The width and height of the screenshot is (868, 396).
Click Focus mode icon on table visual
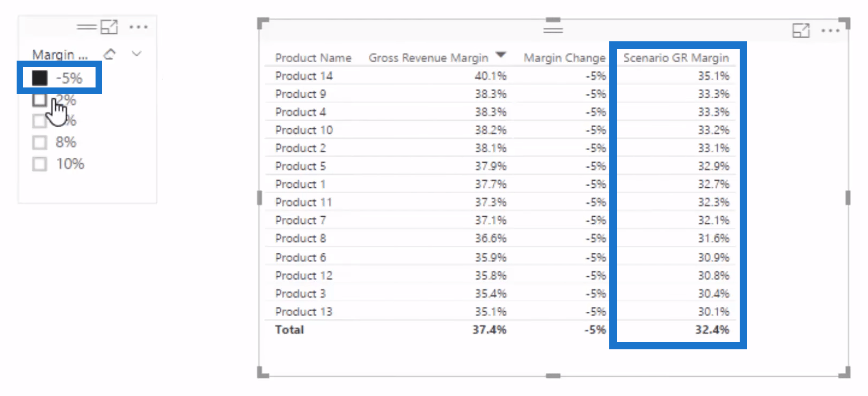[x=801, y=31]
